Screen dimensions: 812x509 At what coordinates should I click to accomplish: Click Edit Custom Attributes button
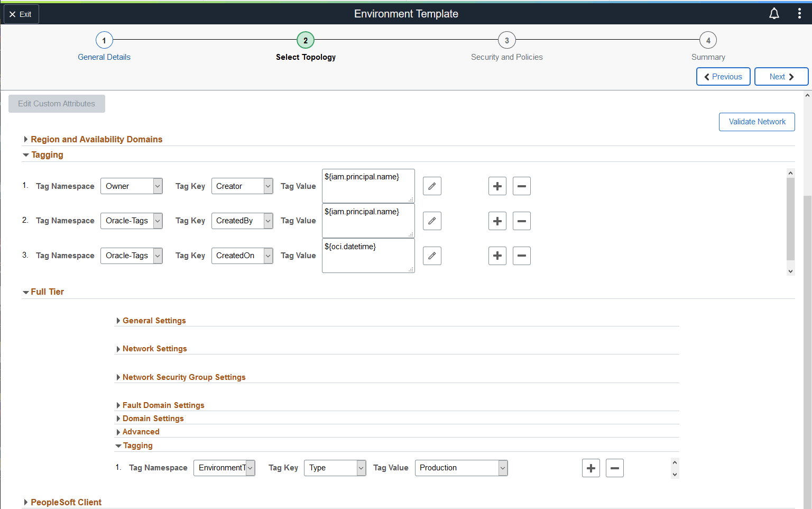[57, 104]
